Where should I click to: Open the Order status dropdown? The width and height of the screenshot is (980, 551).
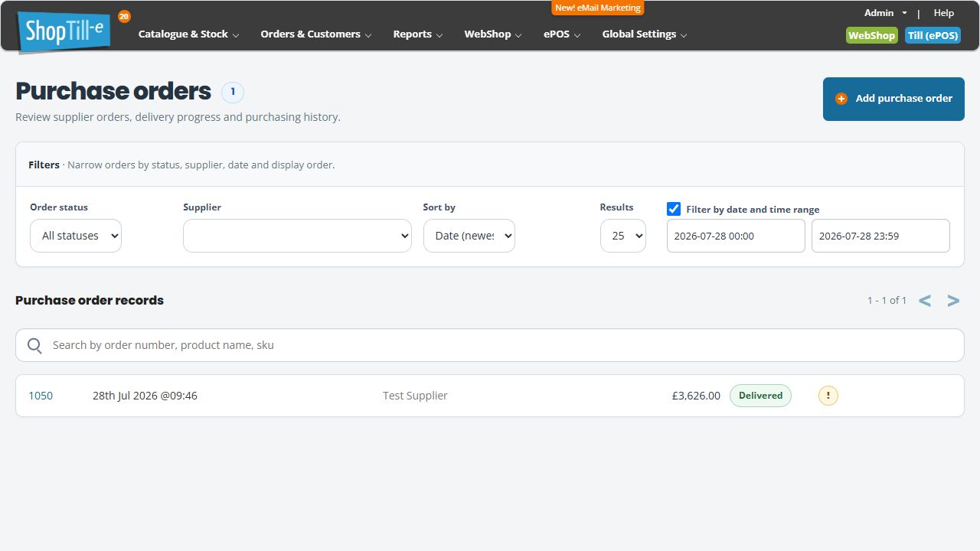coord(76,236)
